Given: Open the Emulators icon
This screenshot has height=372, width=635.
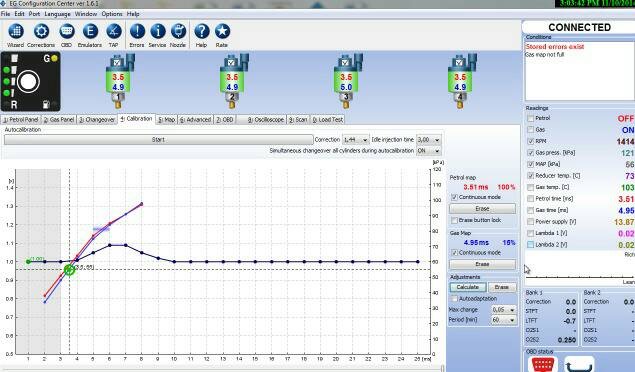Looking at the screenshot, I should 90,31.
